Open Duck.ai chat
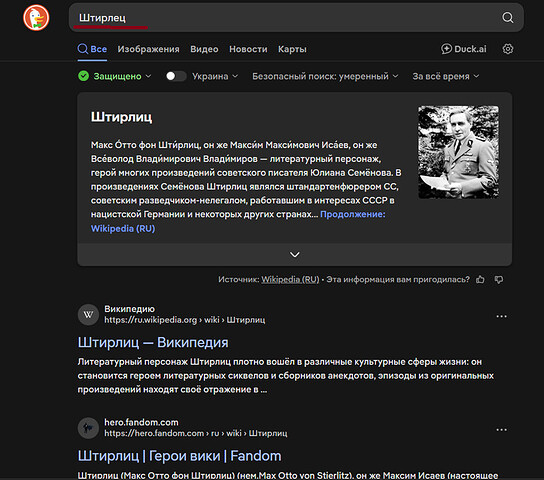The height and width of the screenshot is (480, 544). (464, 49)
